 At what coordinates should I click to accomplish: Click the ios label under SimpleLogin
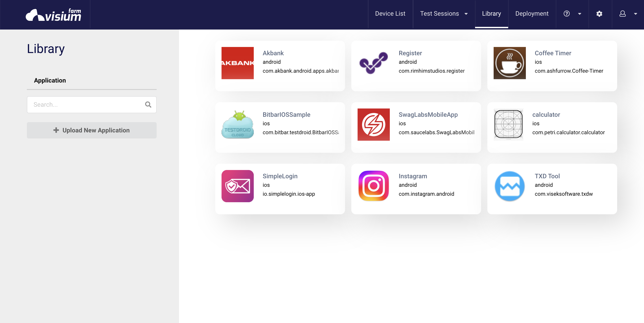[x=266, y=185]
